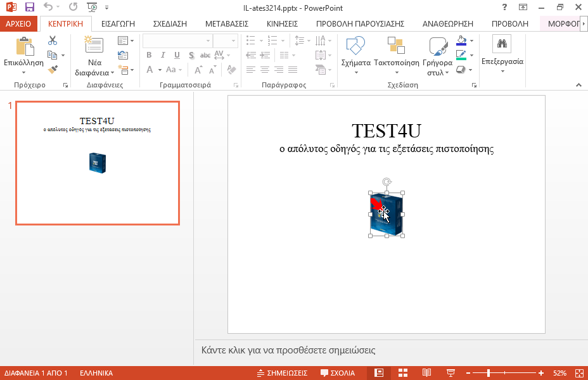Start slideshow from beginning icon in title bar
This screenshot has width=588, height=380.
(92, 7)
